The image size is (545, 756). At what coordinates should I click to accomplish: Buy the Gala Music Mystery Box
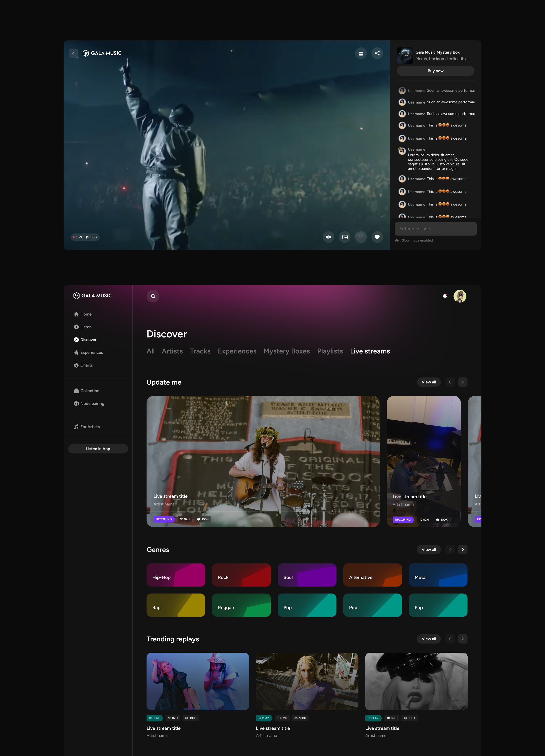pos(435,71)
